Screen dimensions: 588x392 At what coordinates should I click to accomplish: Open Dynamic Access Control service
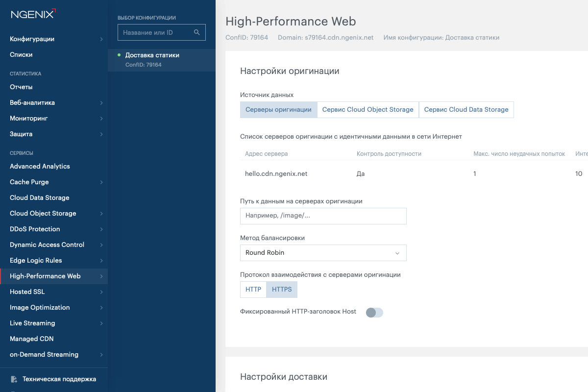[x=54, y=245]
